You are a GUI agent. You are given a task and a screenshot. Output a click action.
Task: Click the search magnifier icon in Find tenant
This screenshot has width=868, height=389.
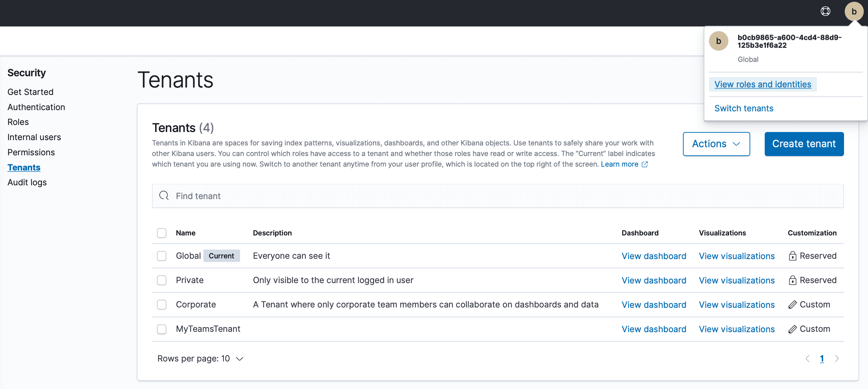(164, 196)
